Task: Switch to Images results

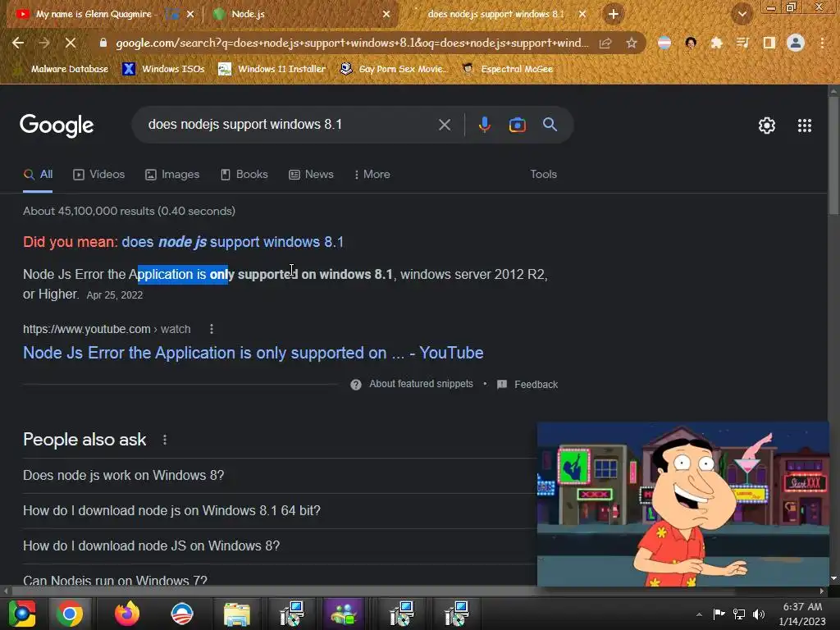Action: pyautogui.click(x=172, y=174)
